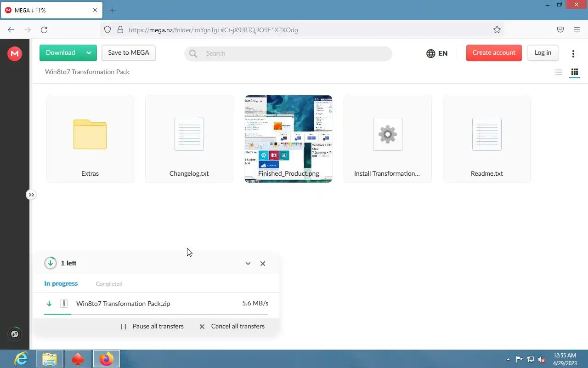The image size is (588, 368).
Task: Click the muted volume tray icon
Action: 542,359
